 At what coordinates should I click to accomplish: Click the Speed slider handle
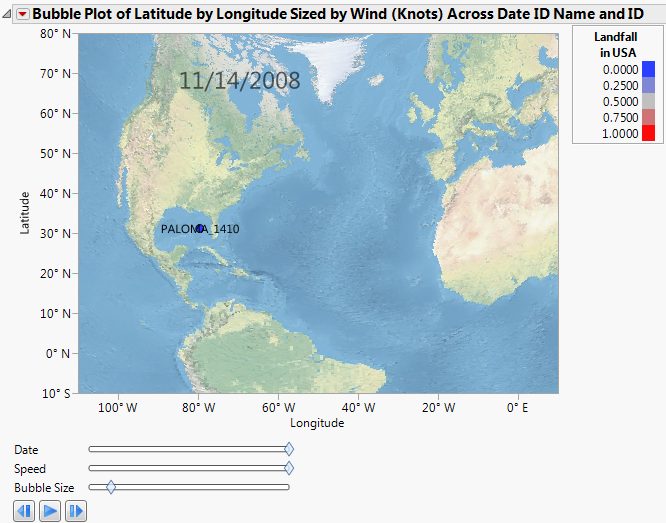tap(289, 468)
